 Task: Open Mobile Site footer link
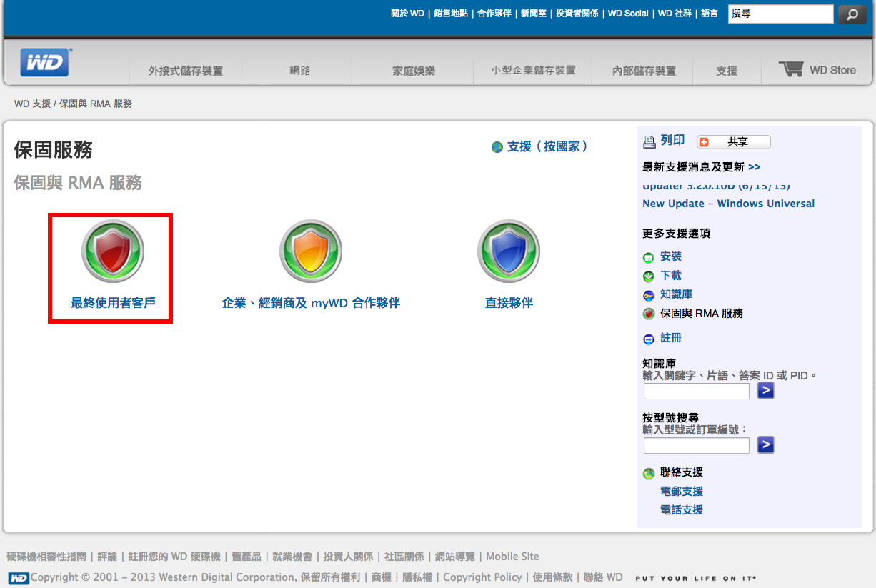(512, 557)
